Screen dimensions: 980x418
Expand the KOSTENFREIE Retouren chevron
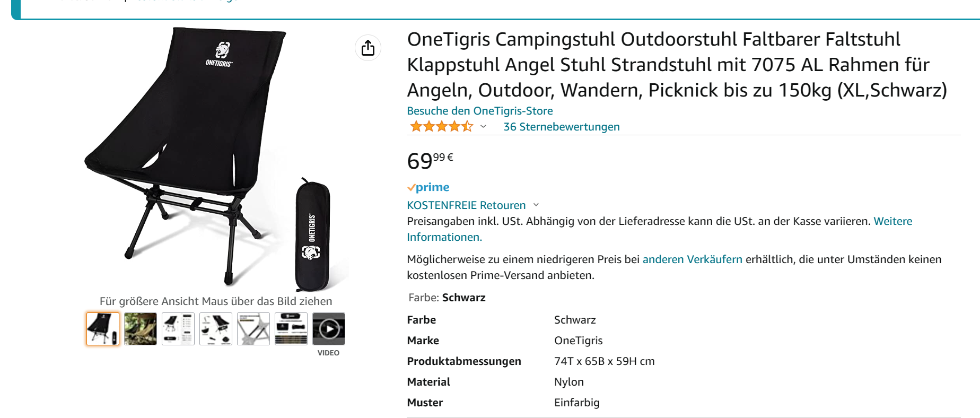pyautogui.click(x=536, y=205)
